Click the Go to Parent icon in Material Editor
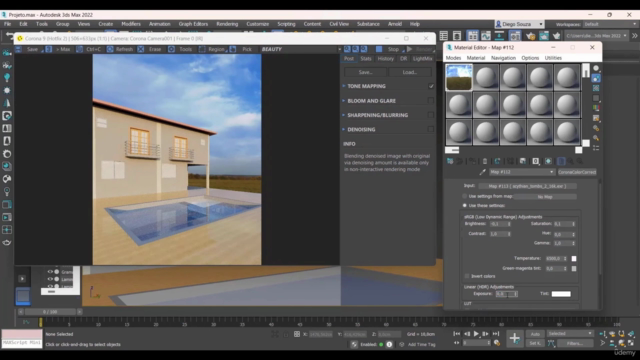Screen dimensions: 640x360 point(570,161)
